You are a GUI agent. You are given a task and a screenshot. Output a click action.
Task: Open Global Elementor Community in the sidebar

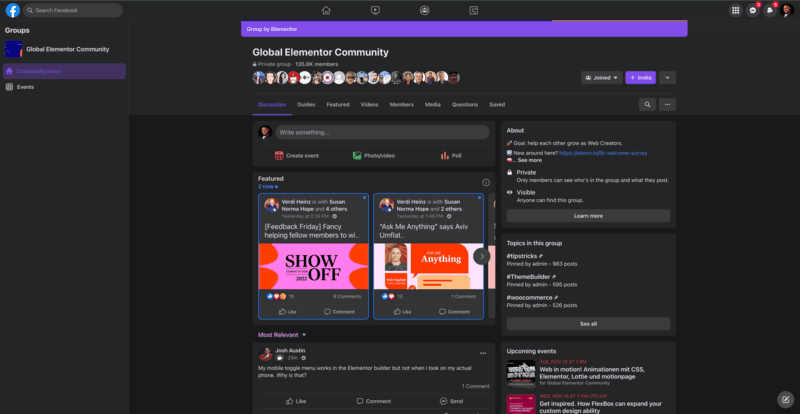click(x=64, y=50)
